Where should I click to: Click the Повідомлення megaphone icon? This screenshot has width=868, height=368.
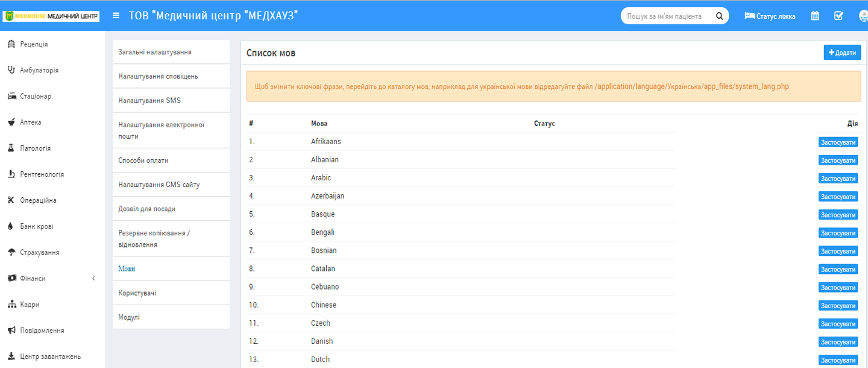[11, 330]
